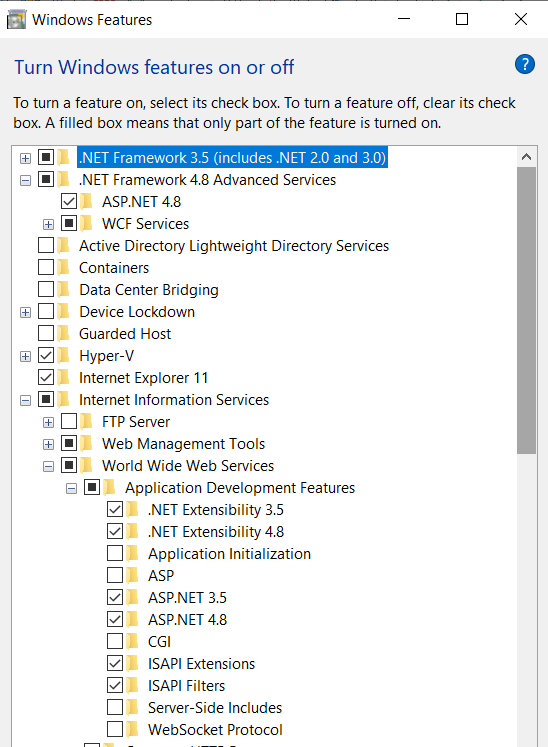The height and width of the screenshot is (747, 548).
Task: Click the folder icon beside ISAPI Filters
Action: [x=132, y=686]
